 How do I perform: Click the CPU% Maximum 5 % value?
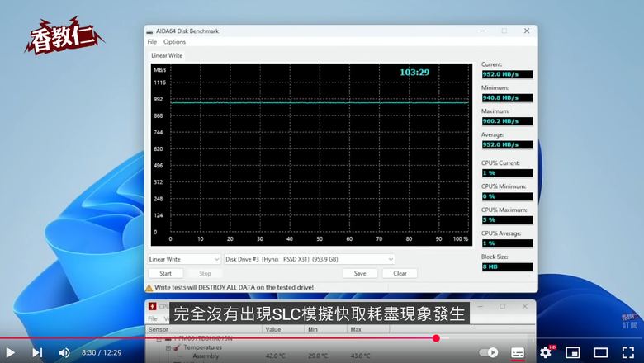coord(508,219)
